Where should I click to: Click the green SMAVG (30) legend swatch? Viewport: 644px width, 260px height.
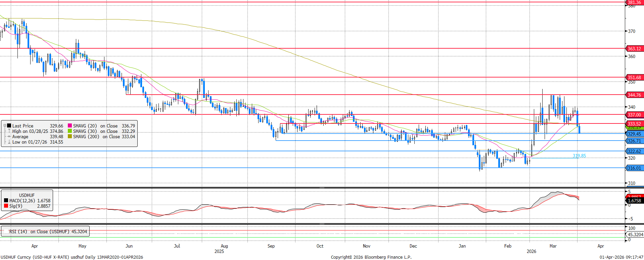click(x=70, y=131)
